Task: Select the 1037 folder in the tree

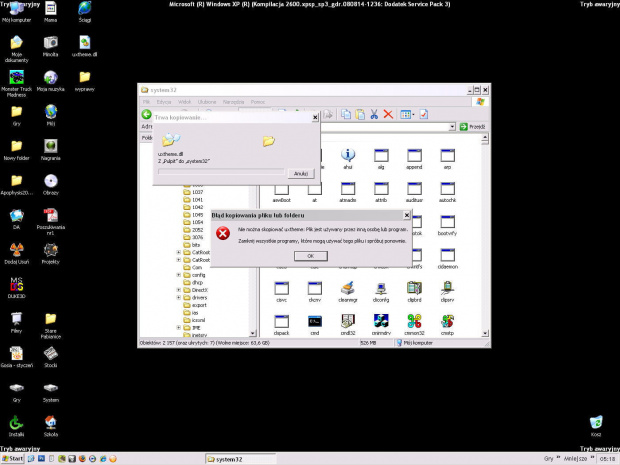Action: [x=193, y=192]
